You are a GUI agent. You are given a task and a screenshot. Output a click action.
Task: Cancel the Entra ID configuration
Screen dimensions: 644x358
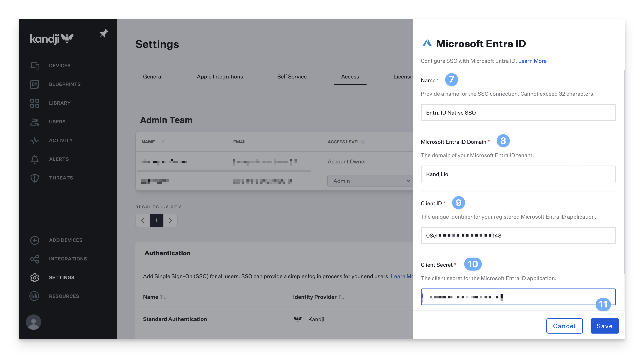tap(564, 326)
